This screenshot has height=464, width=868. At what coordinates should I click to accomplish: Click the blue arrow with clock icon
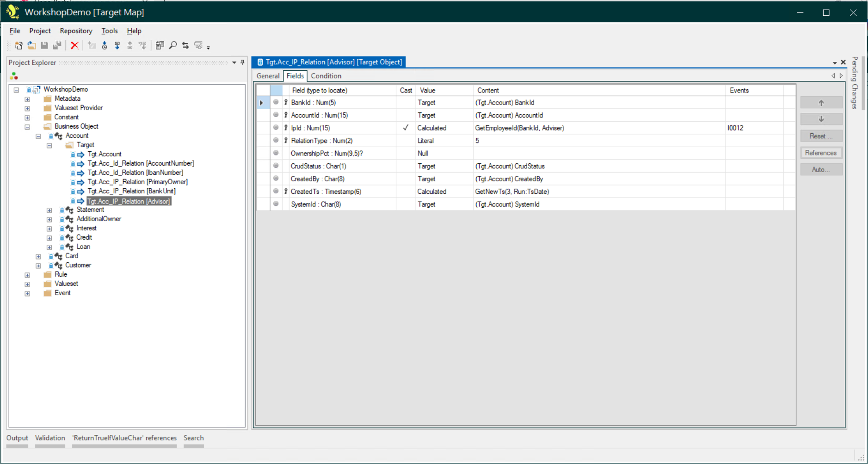coord(105,45)
